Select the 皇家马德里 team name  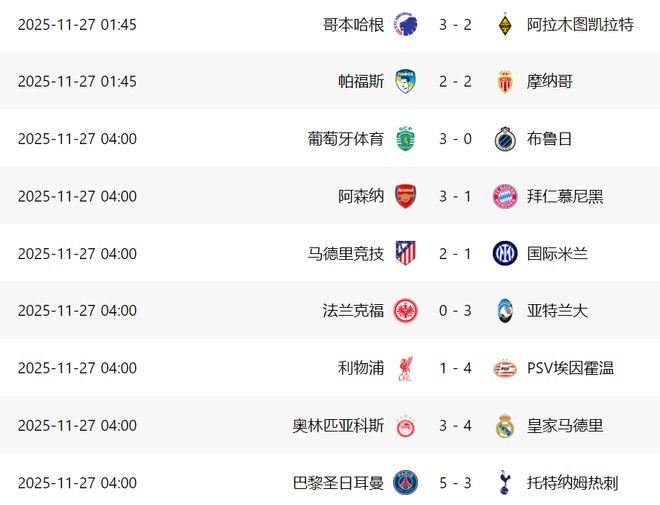(565, 426)
